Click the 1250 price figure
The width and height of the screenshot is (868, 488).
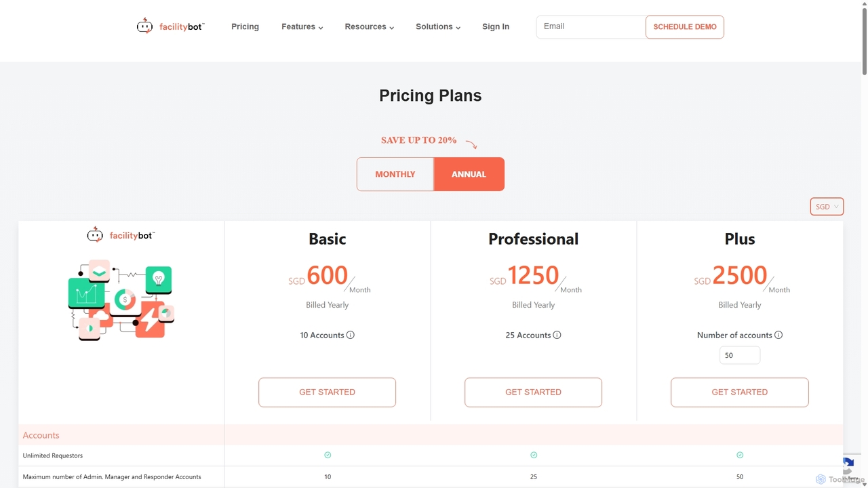[x=534, y=275]
